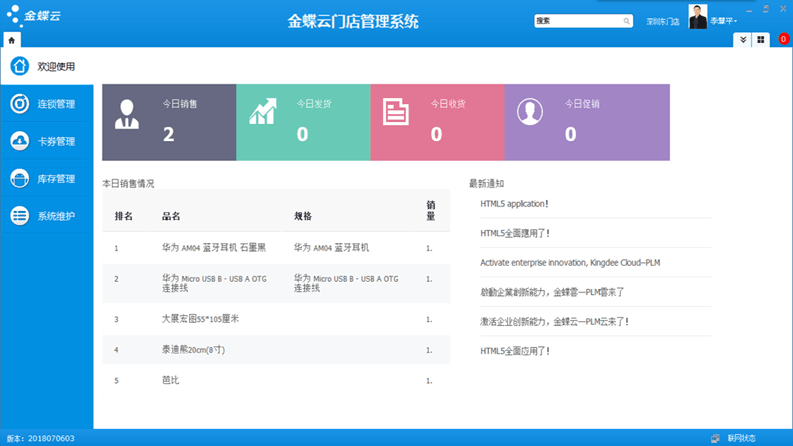Select product name 华为 Micro USB OTG 连接线
The width and height of the screenshot is (793, 446).
click(x=214, y=283)
